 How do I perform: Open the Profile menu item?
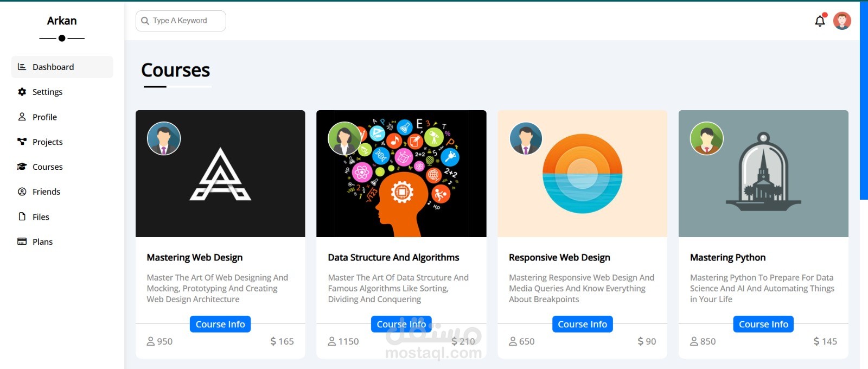point(44,117)
